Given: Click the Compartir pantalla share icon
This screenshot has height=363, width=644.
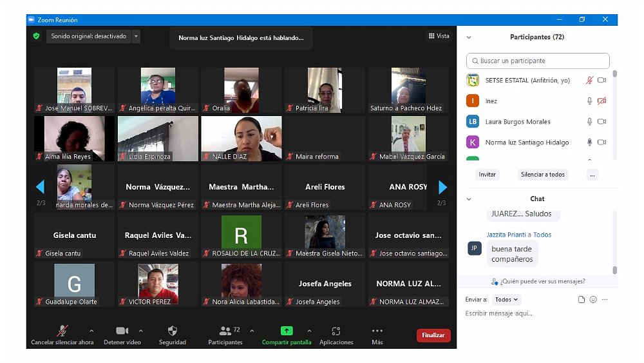Looking at the screenshot, I should click(287, 331).
